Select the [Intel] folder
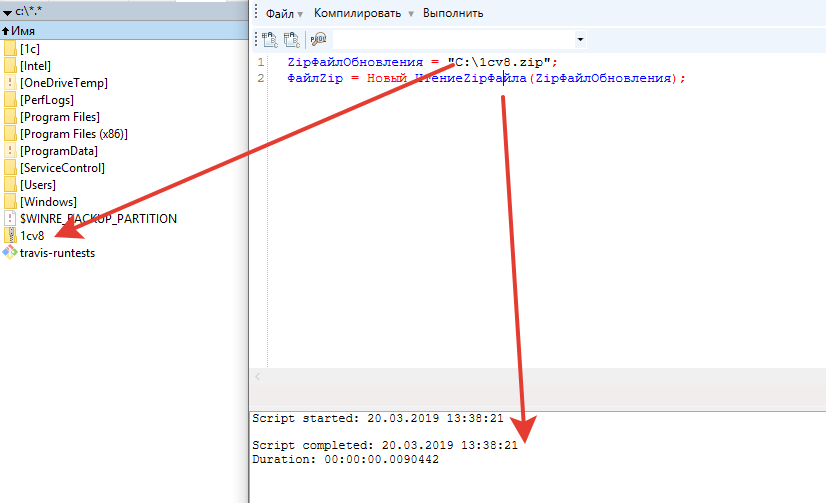This screenshot has height=503, width=826. click(35, 66)
